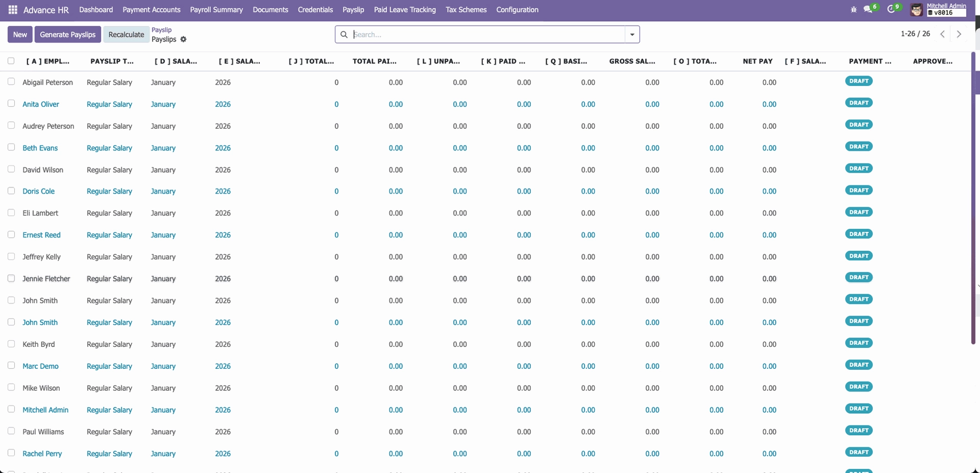Viewport: 980px width, 473px height.
Task: Click January in Audrey Peterson row
Action: coord(163,126)
